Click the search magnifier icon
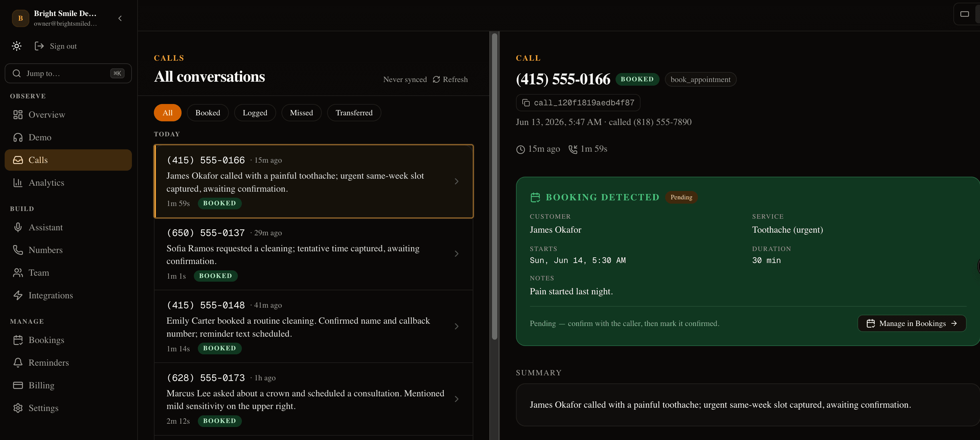The height and width of the screenshot is (440, 980). click(x=16, y=73)
